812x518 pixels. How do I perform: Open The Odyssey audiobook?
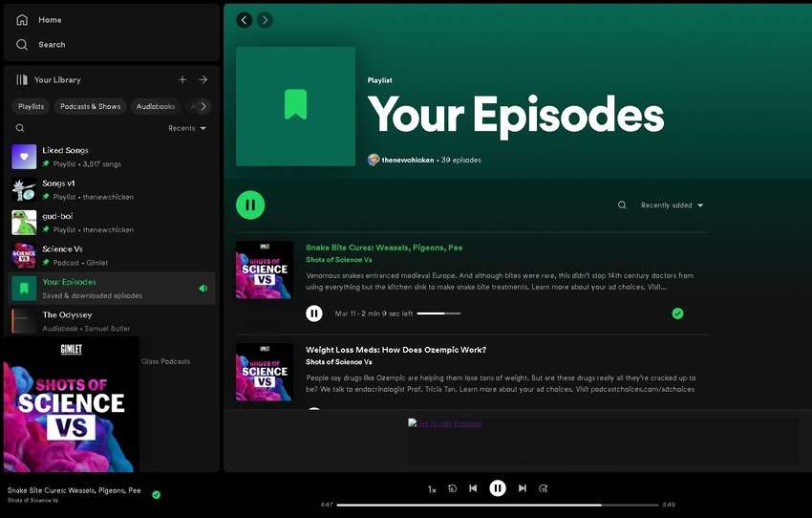(x=112, y=321)
